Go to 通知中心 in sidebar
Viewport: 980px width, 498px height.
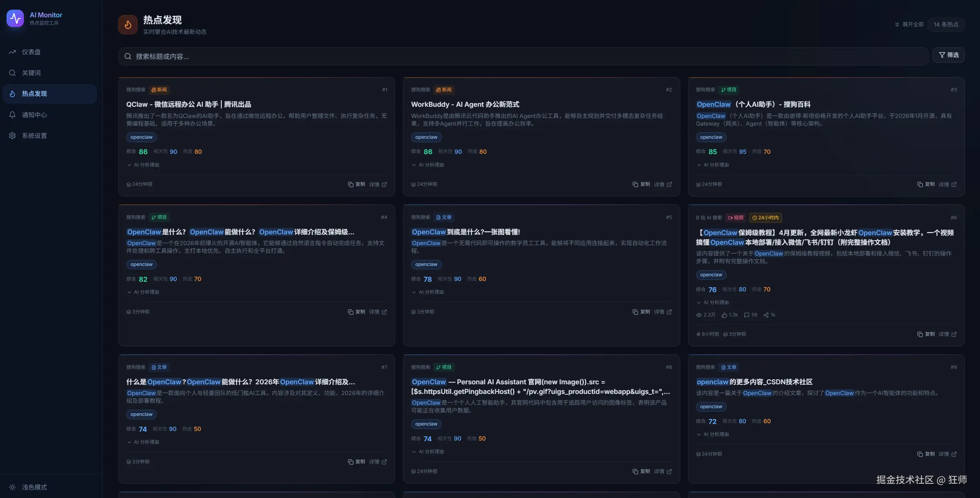34,115
